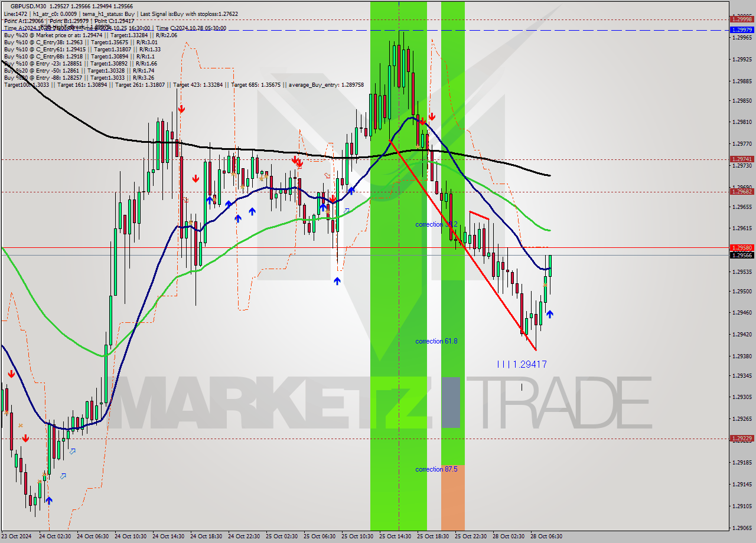
Task: Click the orange zone below 'correction 87.5'
Action: 452,497
